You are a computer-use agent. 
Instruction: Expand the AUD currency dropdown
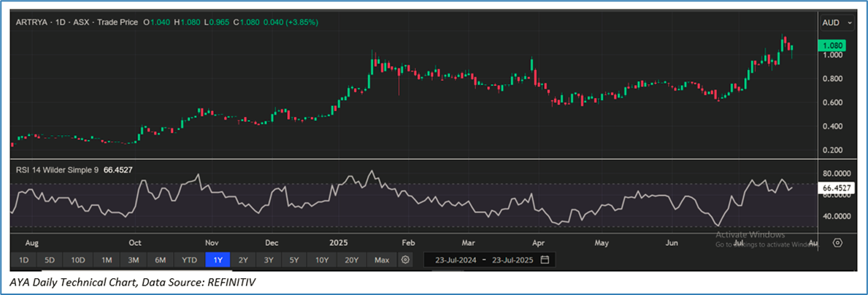tap(837, 23)
